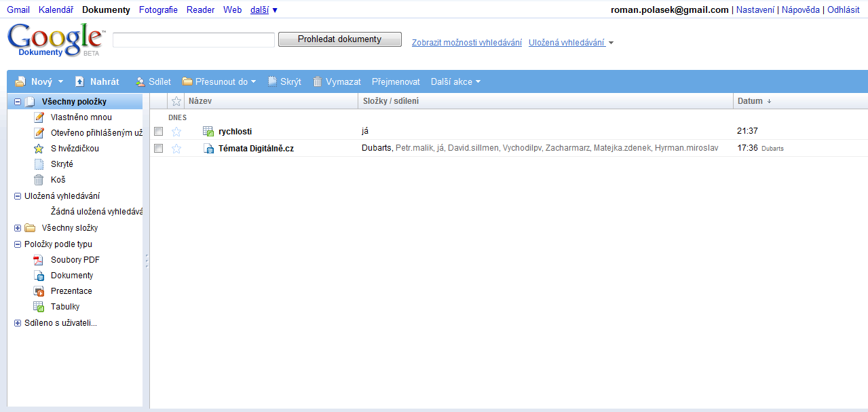Click the Přesunout do folder icon
Screen dimensions: 868x412
(x=187, y=81)
